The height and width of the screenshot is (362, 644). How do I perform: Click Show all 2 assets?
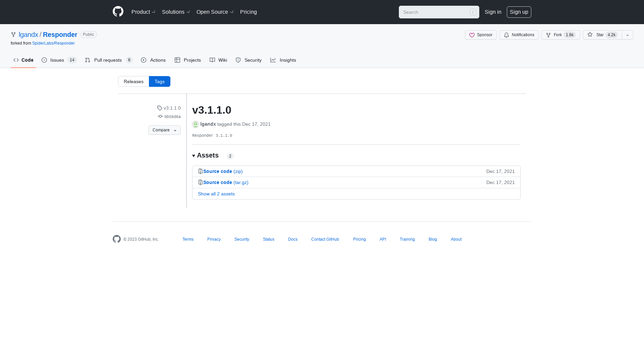[x=216, y=194]
